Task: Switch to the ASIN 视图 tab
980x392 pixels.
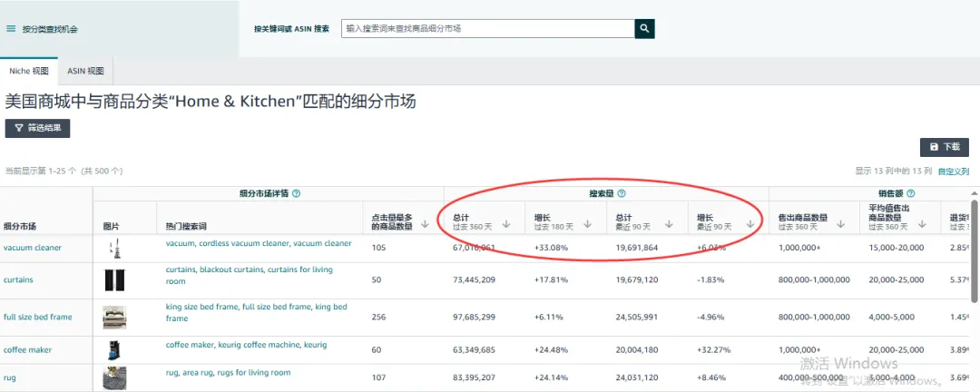Action: (85, 71)
